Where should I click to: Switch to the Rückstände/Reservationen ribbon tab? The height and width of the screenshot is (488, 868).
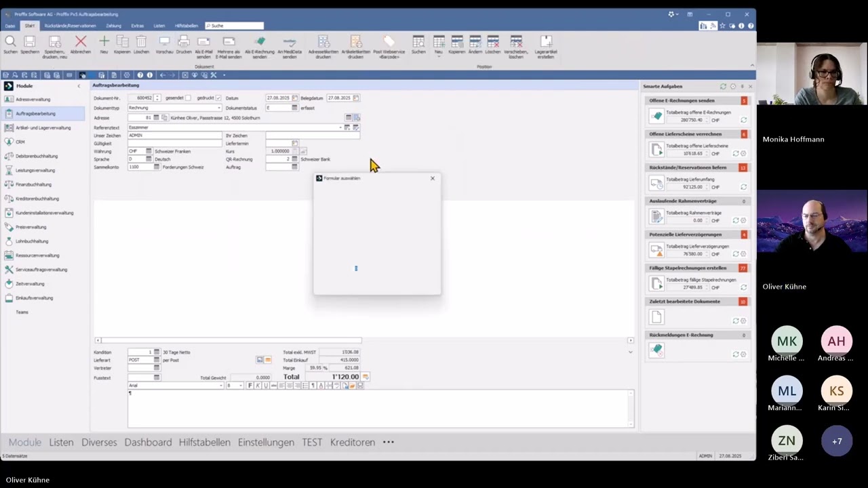point(71,26)
